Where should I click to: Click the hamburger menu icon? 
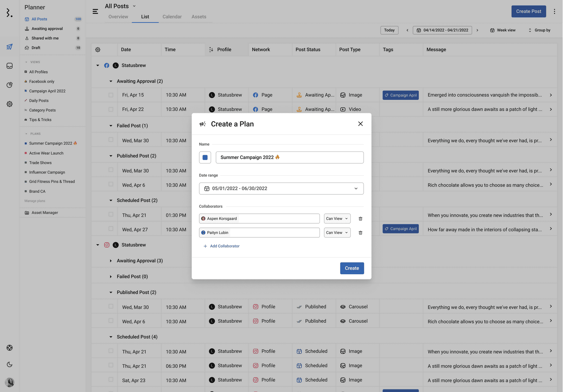(95, 12)
